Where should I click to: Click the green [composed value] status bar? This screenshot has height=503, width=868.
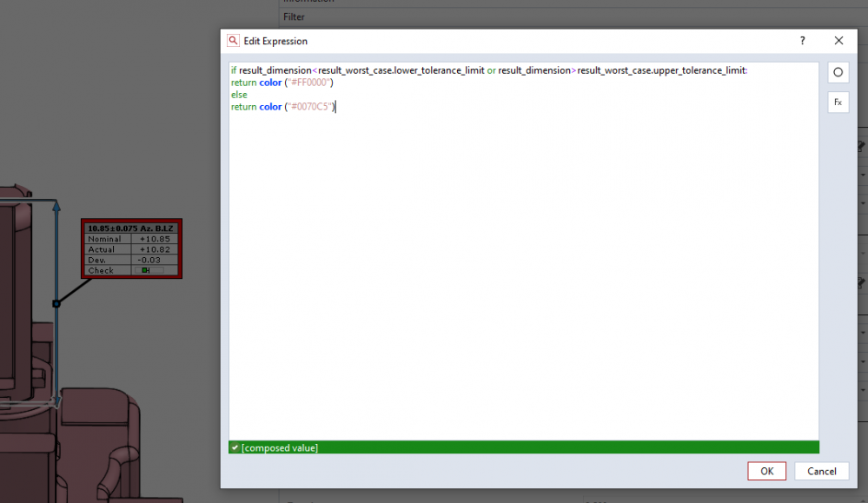[523, 447]
